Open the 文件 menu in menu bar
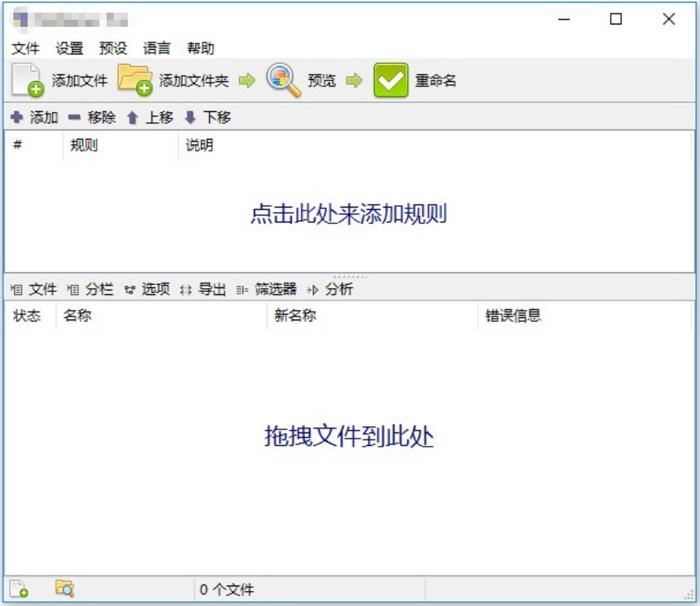Screen dimensions: 700x606 [x=25, y=48]
